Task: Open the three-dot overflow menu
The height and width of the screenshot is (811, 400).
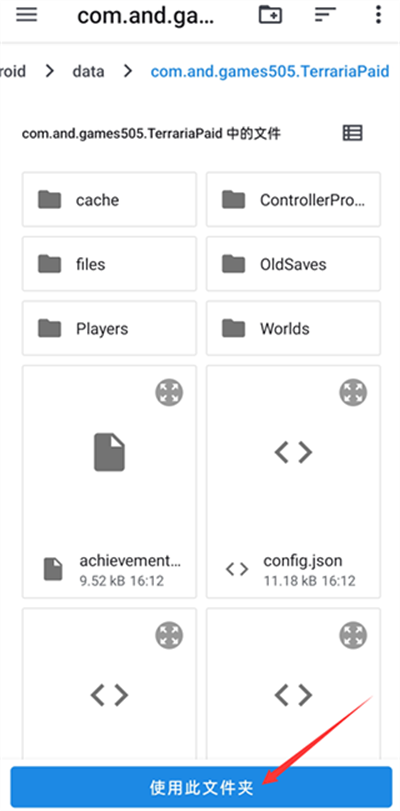Action: [x=378, y=15]
